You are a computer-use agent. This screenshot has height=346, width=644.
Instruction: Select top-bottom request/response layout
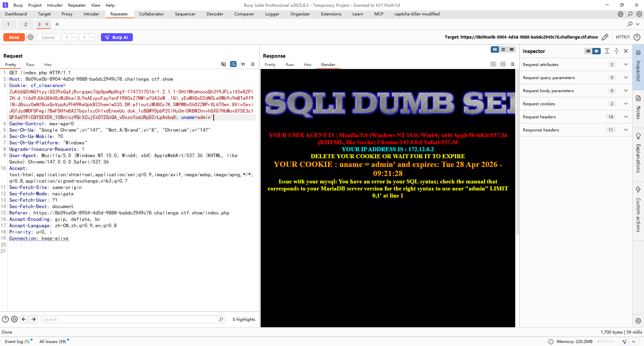point(503,50)
